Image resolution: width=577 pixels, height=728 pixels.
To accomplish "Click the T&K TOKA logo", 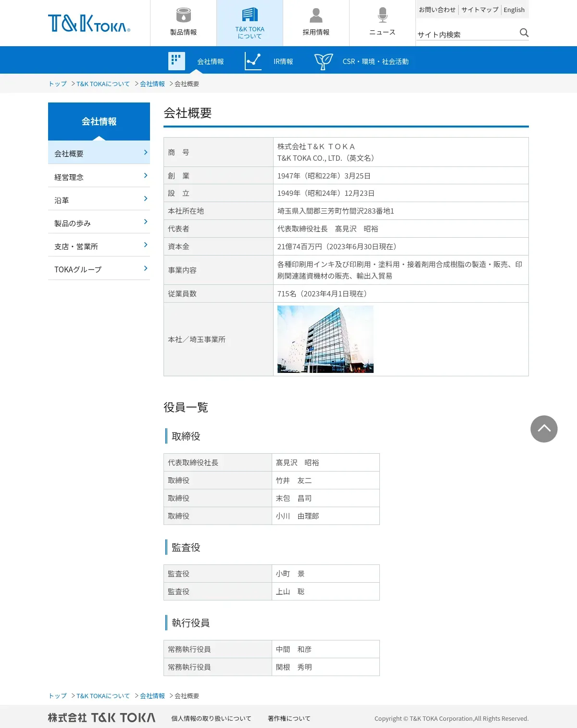I will coord(89,23).
